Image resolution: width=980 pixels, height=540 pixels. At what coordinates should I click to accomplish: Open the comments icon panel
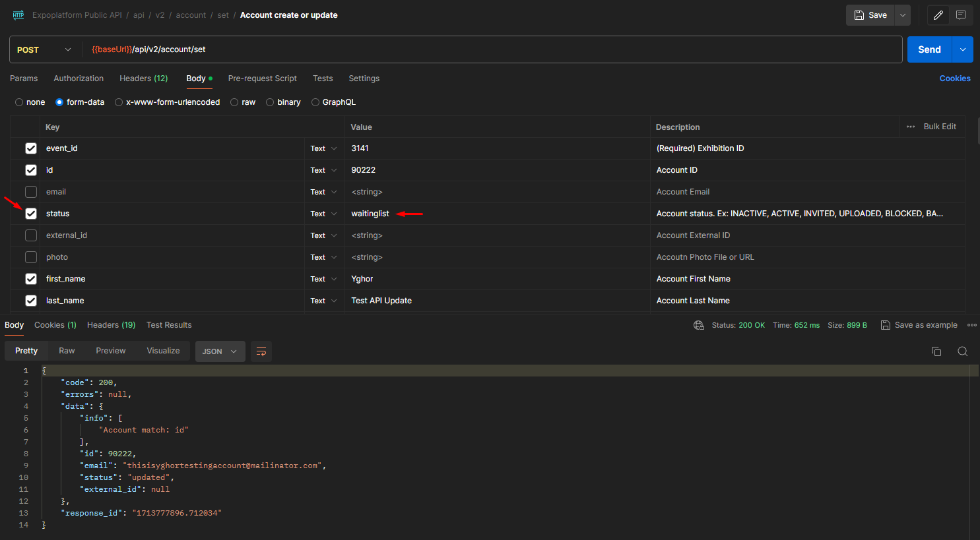pos(961,15)
